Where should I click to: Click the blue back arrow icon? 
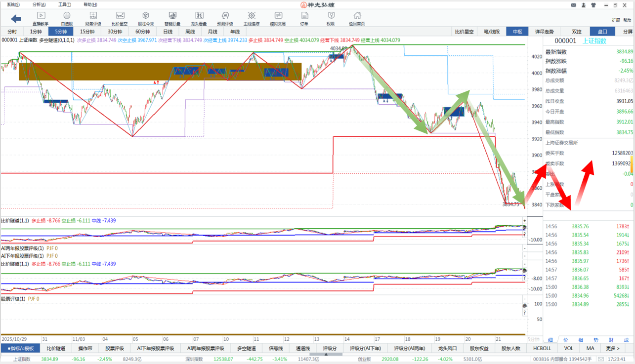[16, 19]
